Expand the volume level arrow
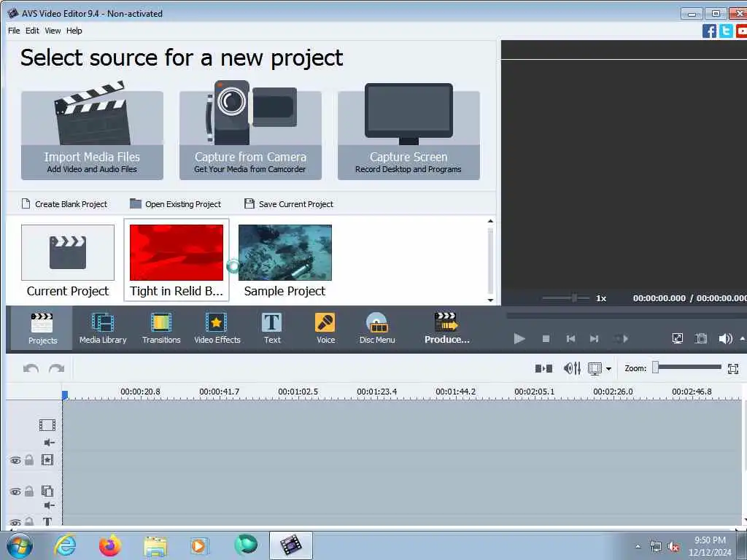Viewport: 747px width, 560px height. (x=742, y=338)
